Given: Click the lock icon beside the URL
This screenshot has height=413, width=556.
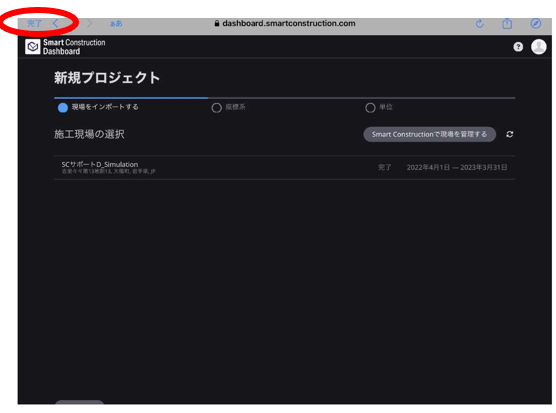Looking at the screenshot, I should (217, 23).
